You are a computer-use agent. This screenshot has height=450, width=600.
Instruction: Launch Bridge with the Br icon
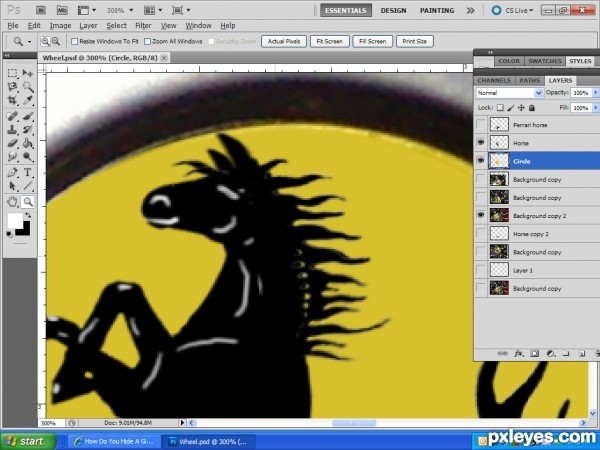tap(41, 10)
